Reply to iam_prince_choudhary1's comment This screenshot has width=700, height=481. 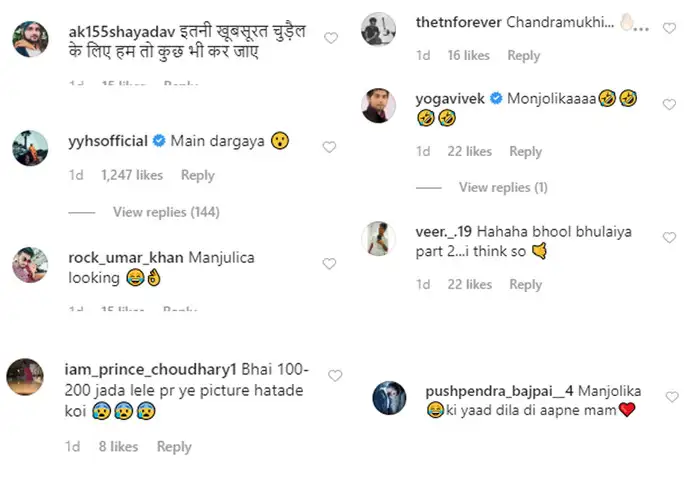coord(174,447)
